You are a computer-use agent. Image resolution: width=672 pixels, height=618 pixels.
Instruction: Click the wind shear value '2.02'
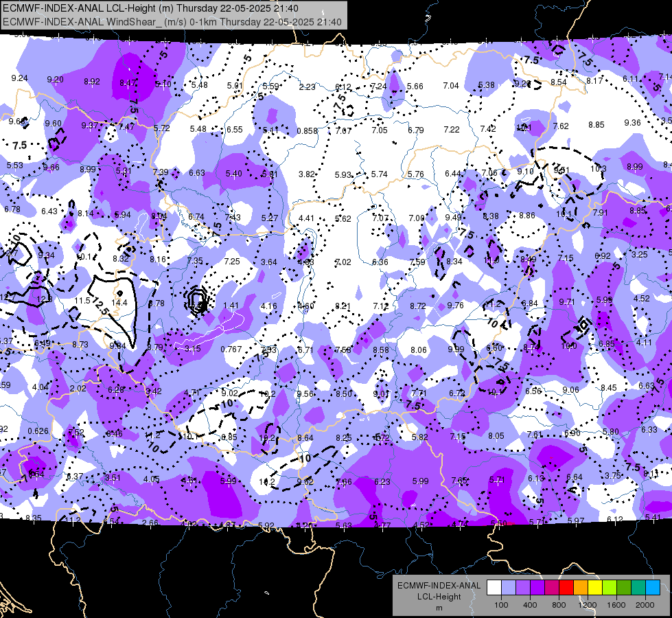[x=78, y=389]
